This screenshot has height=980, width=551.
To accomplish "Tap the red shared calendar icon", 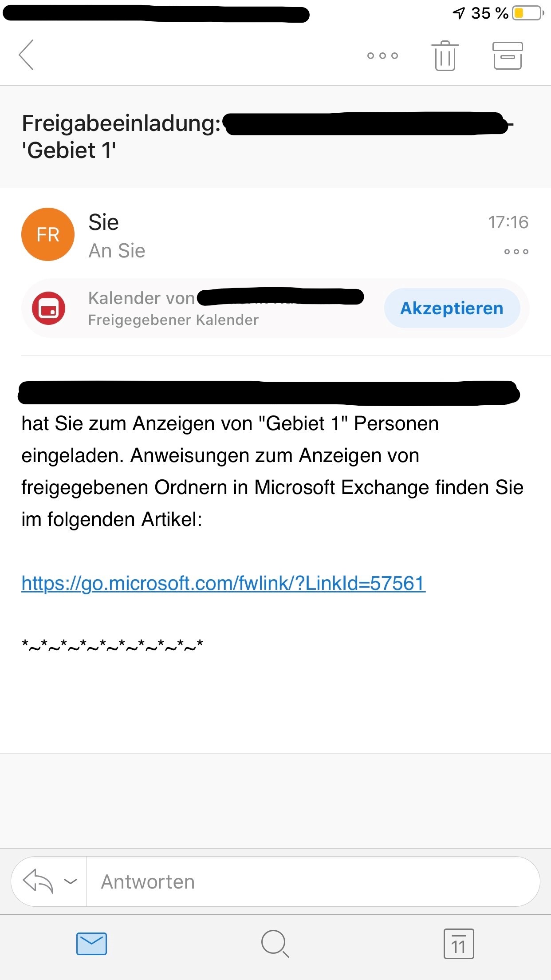I will [48, 308].
